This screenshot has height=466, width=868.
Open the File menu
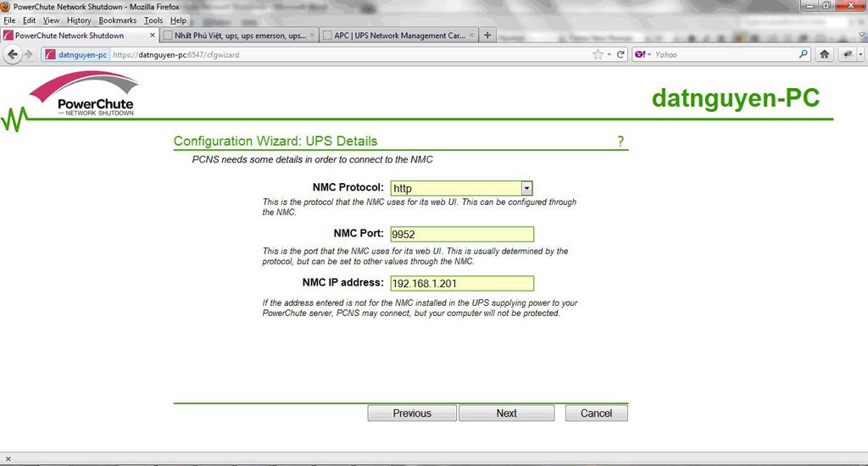[x=9, y=20]
